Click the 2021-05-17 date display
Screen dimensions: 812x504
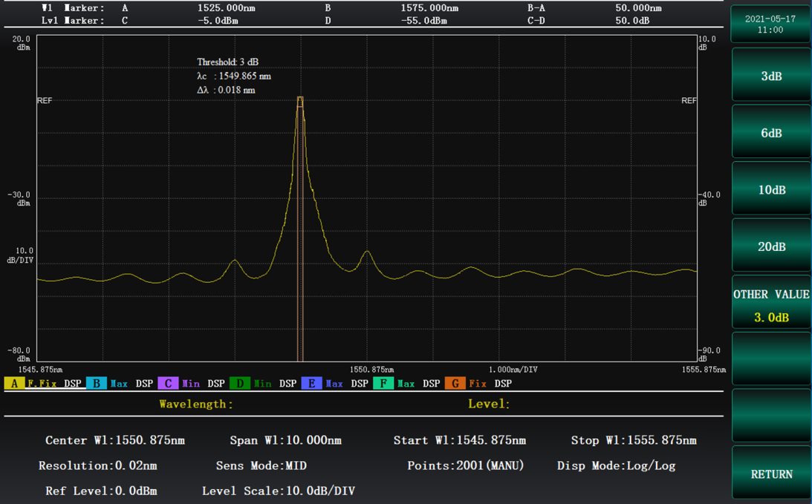click(770, 22)
